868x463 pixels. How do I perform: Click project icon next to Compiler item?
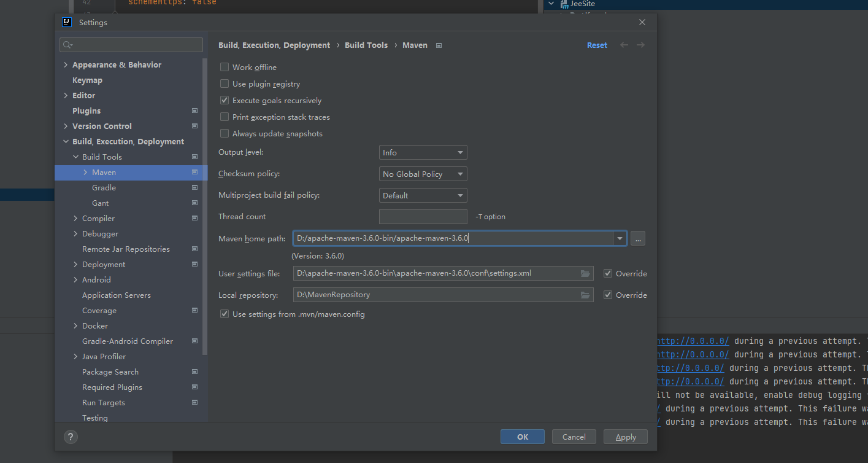point(194,219)
